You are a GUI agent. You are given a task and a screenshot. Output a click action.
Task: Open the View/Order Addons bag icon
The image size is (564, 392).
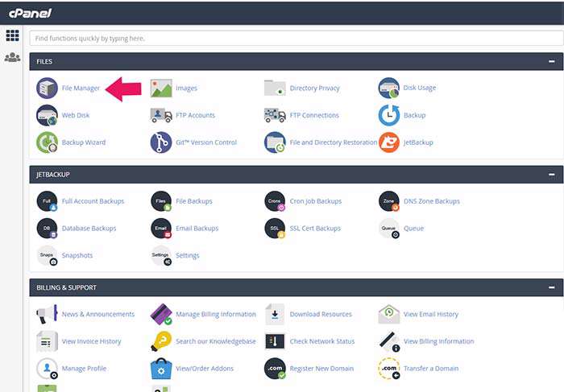pyautogui.click(x=161, y=369)
